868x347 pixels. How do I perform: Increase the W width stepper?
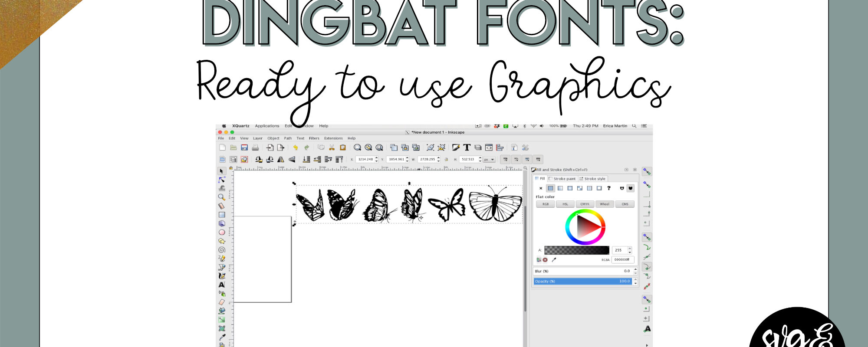pos(439,157)
